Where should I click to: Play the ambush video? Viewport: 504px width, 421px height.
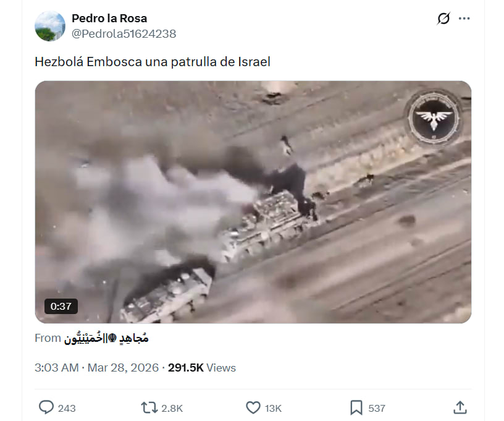pyautogui.click(x=253, y=202)
